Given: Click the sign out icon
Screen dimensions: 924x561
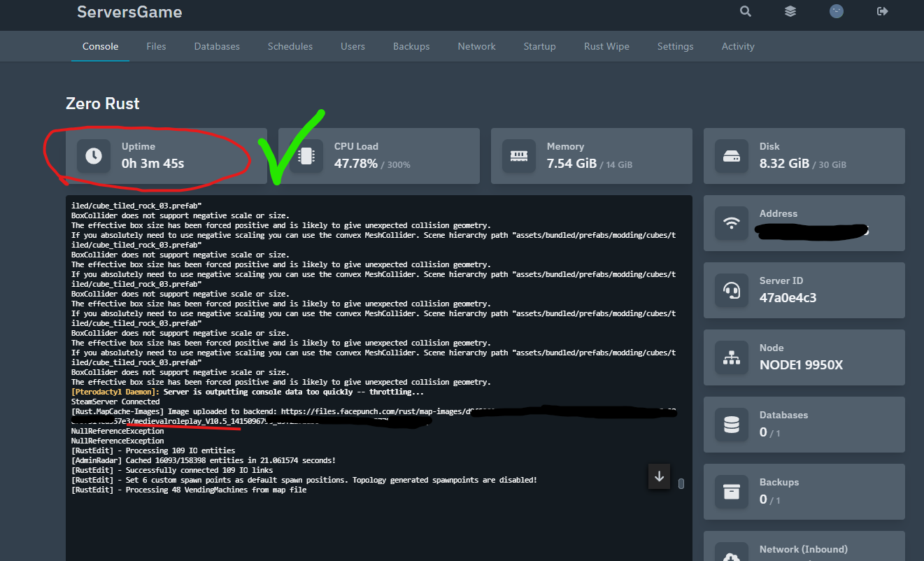Looking at the screenshot, I should [883, 11].
